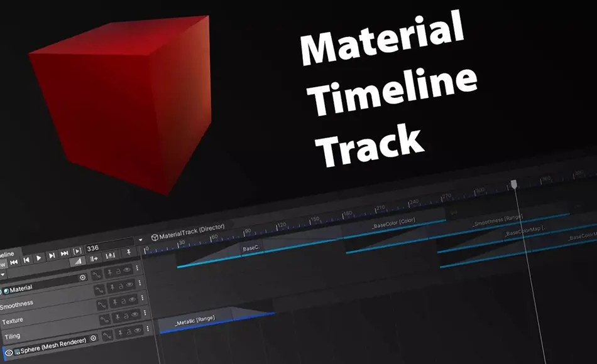The image size is (597, 364).
Task: Click the frame field showing 336
Action: [x=109, y=246]
